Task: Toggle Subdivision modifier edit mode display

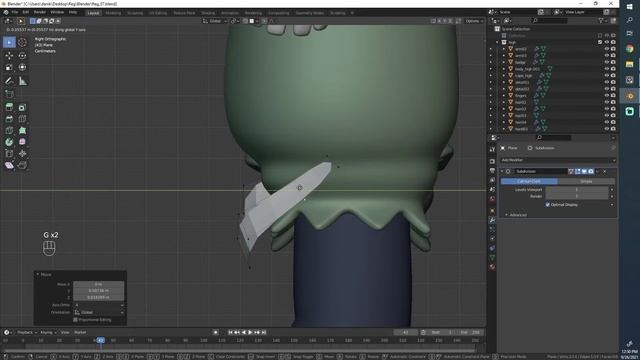Action: pyautogui.click(x=578, y=171)
